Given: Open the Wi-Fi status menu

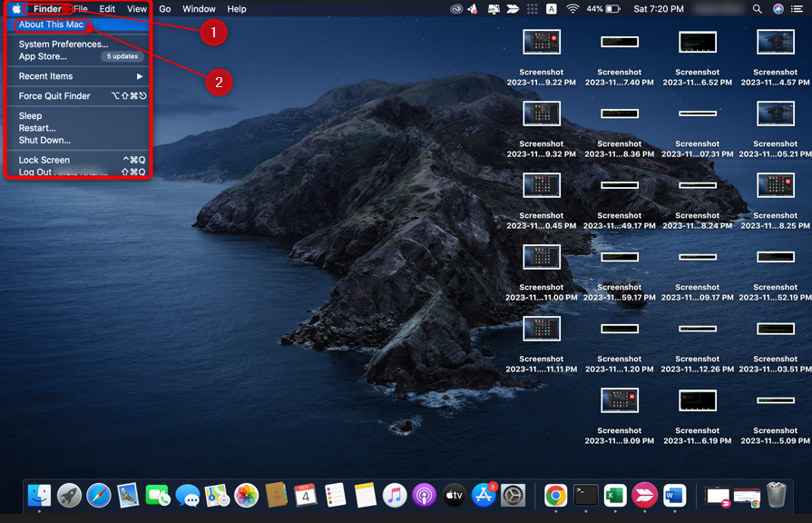Looking at the screenshot, I should click(x=572, y=9).
